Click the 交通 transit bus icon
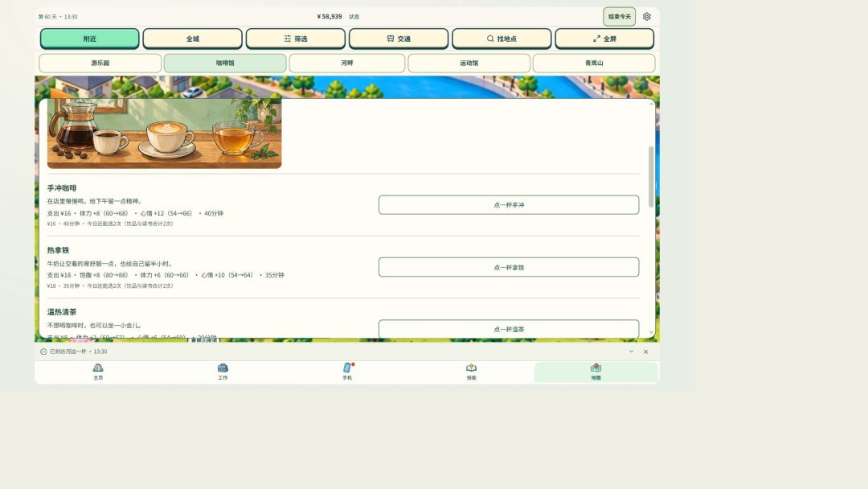Screen dimensions: 868x489 click(x=391, y=39)
